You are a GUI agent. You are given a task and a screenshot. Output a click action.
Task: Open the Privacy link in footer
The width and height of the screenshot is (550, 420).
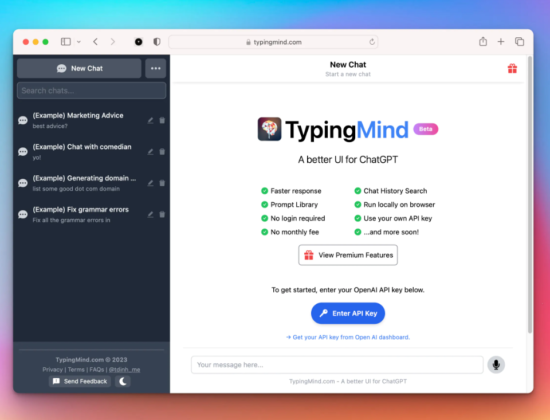(x=53, y=369)
